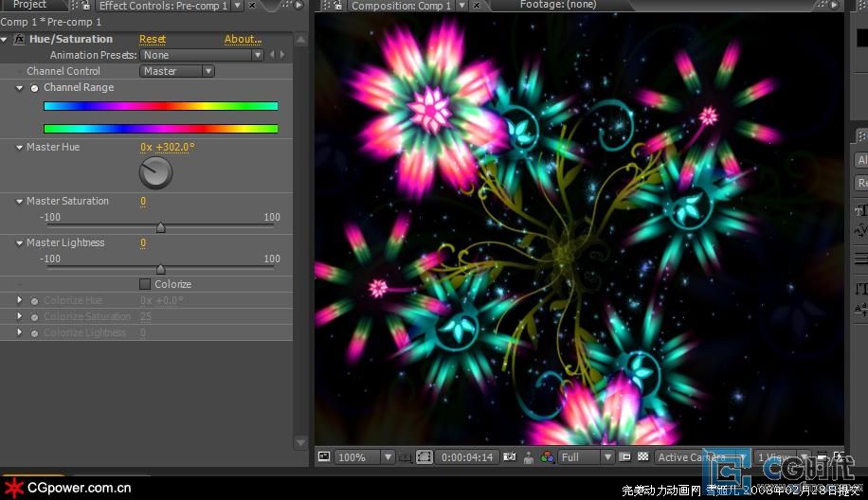This screenshot has height=500, width=868.
Task: Expand the Colorize Hue property
Action: pyautogui.click(x=19, y=300)
